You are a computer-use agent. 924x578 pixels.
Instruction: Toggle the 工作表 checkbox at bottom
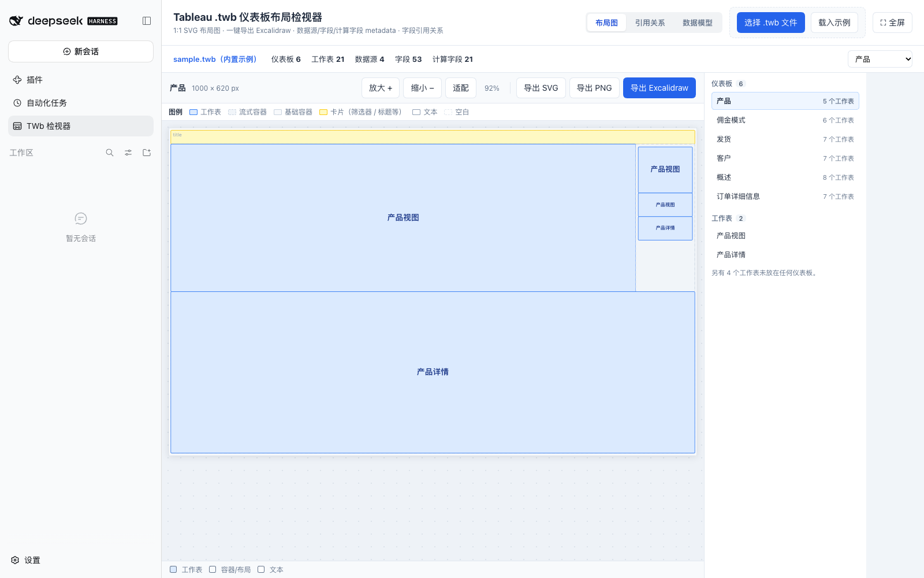coord(173,569)
